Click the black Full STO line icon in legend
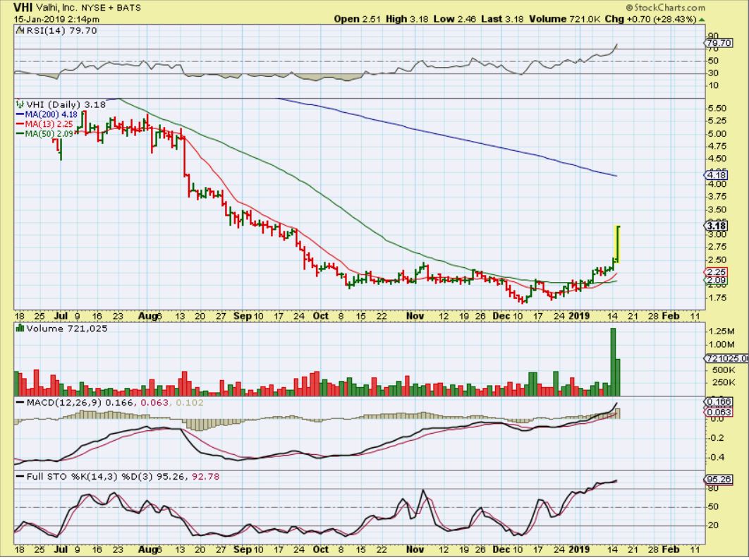Screen dimensions: 749x560 20,476
